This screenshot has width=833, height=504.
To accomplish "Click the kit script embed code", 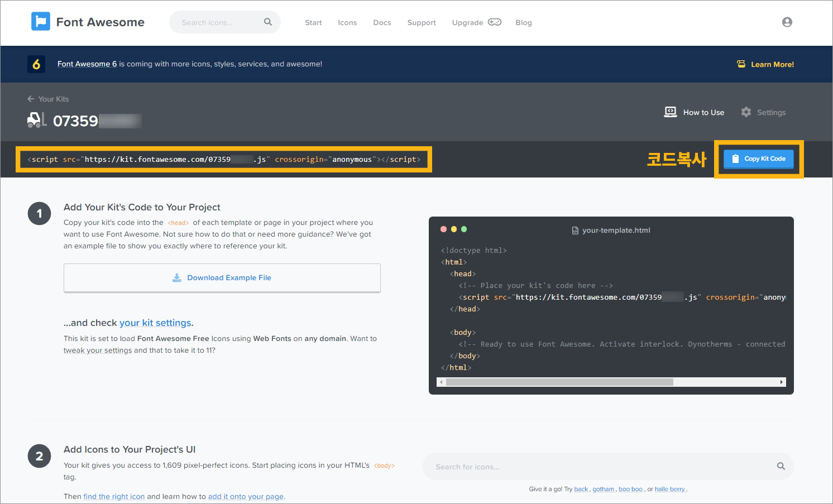I will (x=224, y=160).
